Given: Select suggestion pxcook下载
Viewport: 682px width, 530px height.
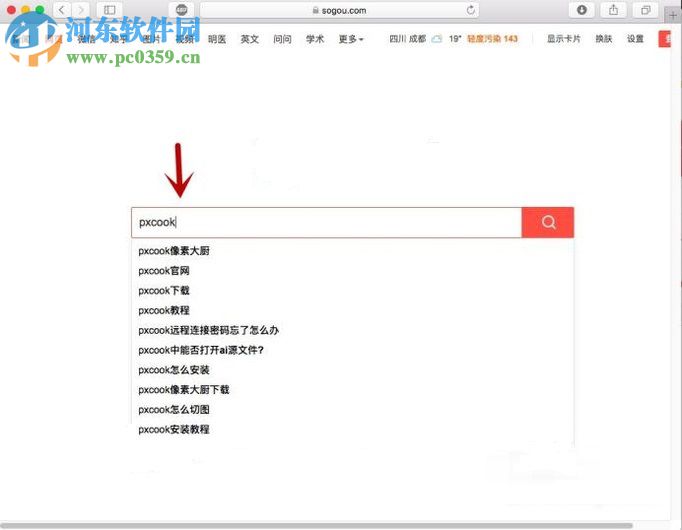Looking at the screenshot, I should tap(164, 290).
